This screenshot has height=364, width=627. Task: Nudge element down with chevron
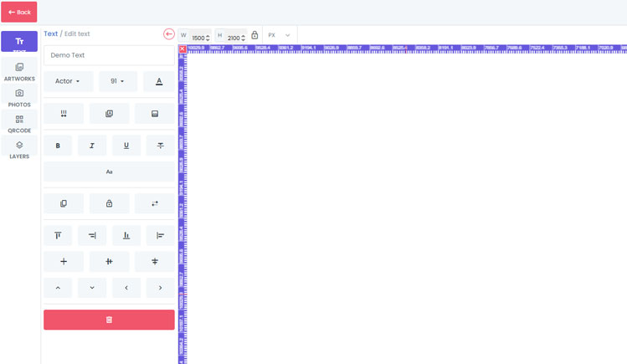click(92, 288)
